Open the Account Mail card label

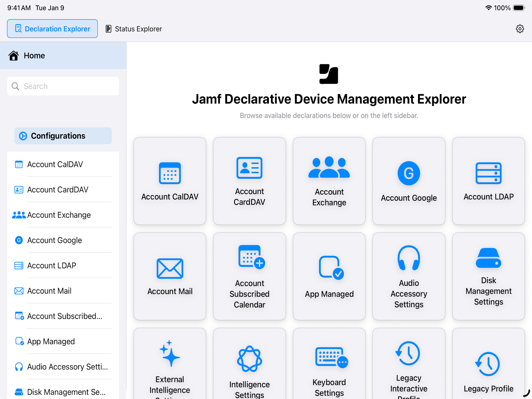pyautogui.click(x=170, y=291)
